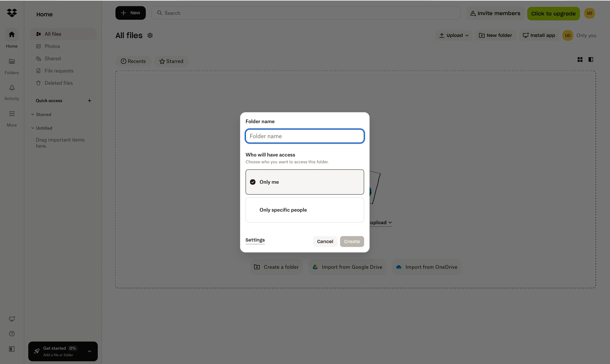Click the UD account avatar top right
Image resolution: width=610 pixels, height=364 pixels.
click(x=589, y=13)
